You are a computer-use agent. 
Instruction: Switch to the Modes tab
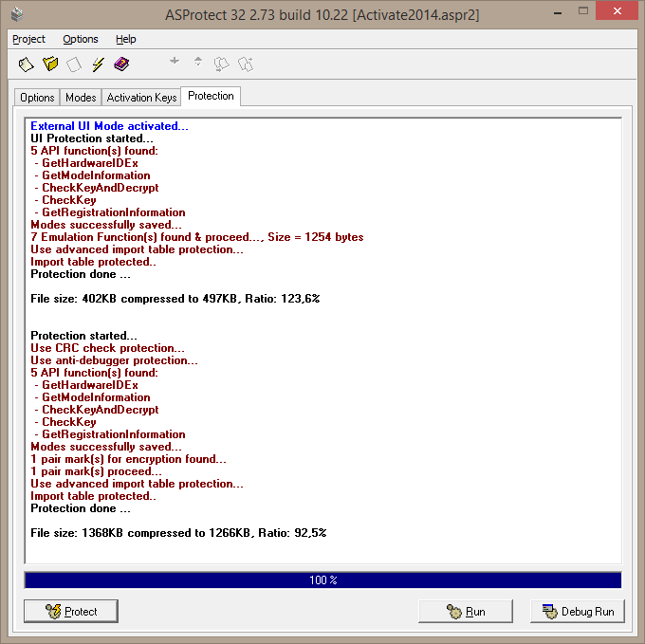(x=81, y=98)
